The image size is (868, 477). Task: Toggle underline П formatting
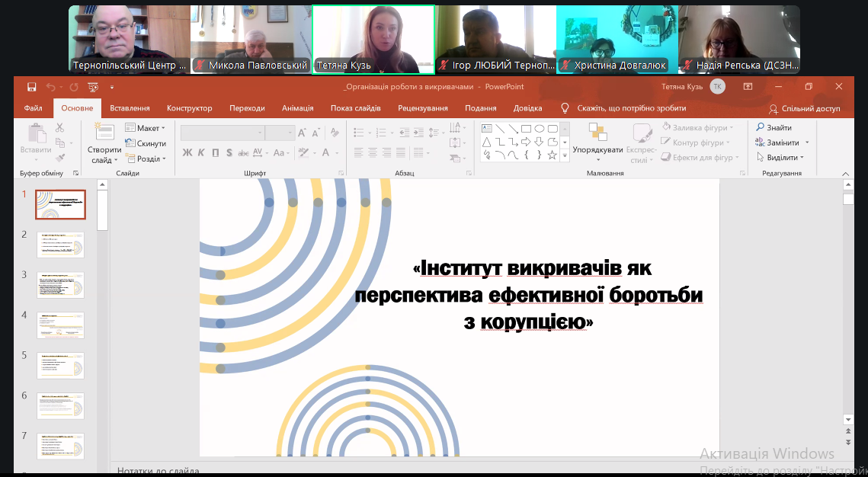[216, 153]
